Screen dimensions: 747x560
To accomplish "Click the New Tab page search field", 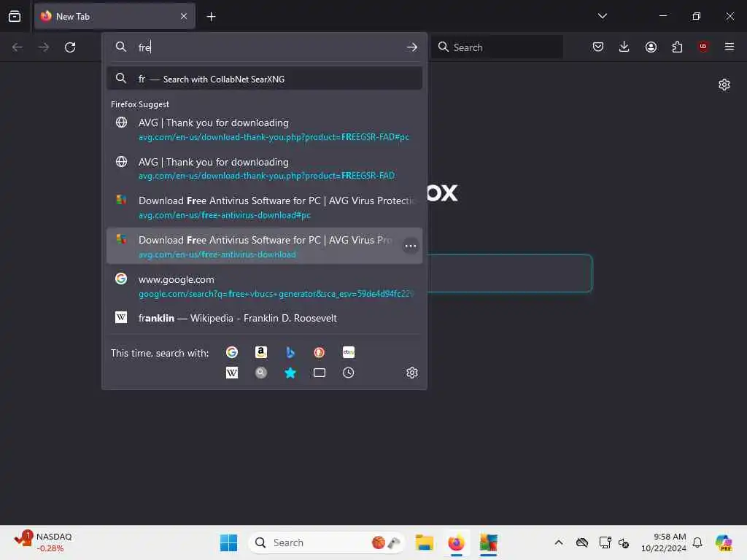I will coord(508,273).
